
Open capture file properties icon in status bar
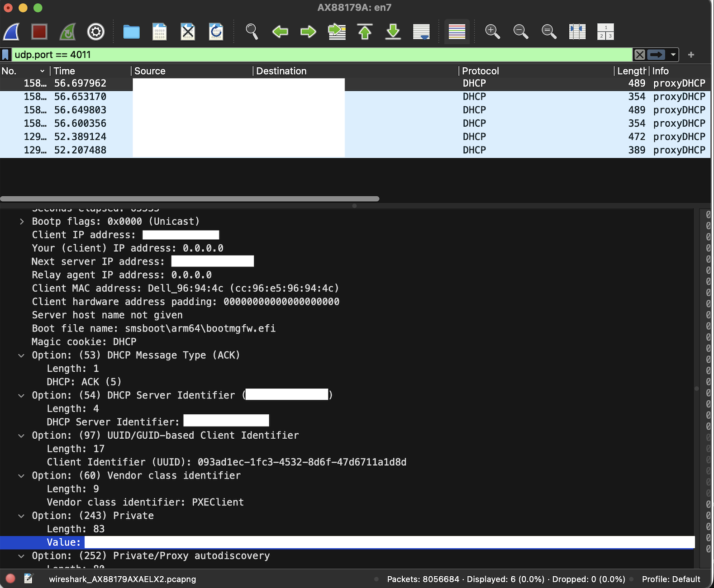(29, 579)
